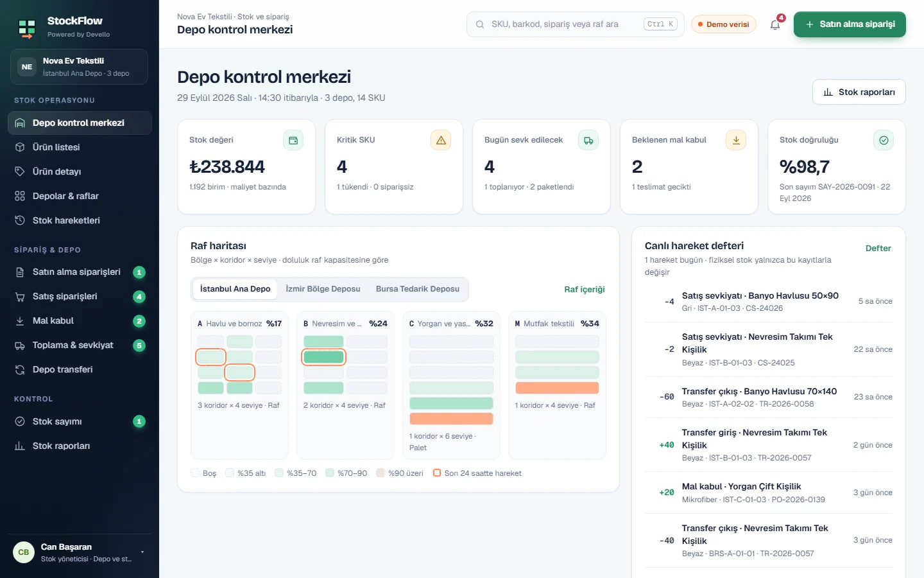Open Transfer giriş Nevresim Takımı entry
Screen dimensions: 924x578
pos(769,445)
